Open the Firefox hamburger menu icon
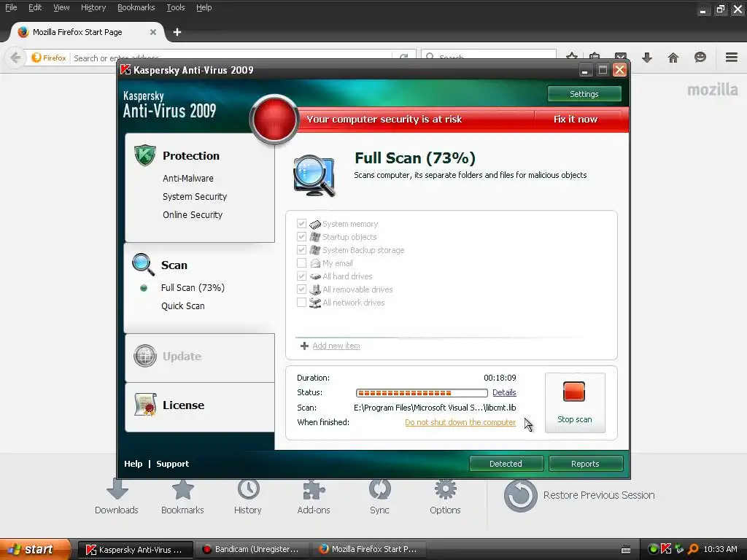Image resolution: width=747 pixels, height=560 pixels. 731,58
